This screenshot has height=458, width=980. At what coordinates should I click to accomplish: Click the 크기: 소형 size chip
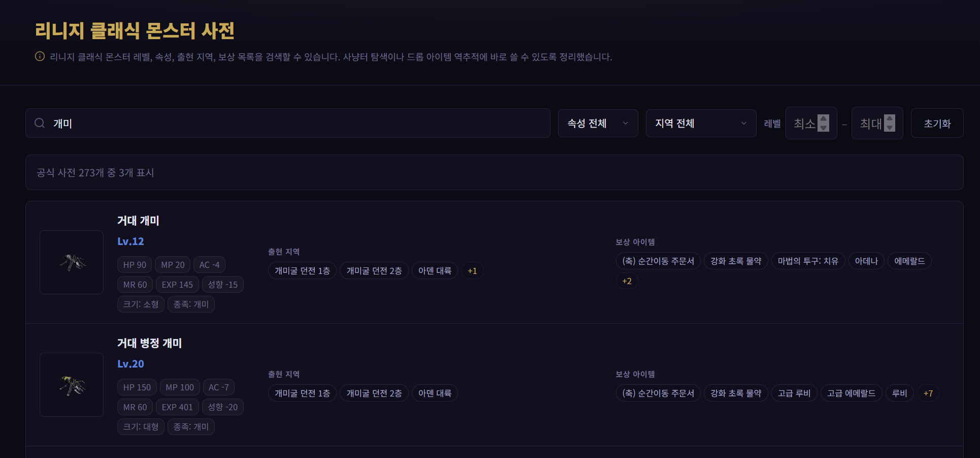pos(141,304)
